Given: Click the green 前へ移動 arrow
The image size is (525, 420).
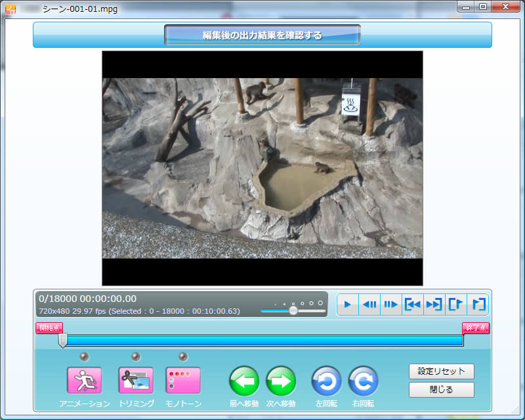Looking at the screenshot, I should pos(243,381).
